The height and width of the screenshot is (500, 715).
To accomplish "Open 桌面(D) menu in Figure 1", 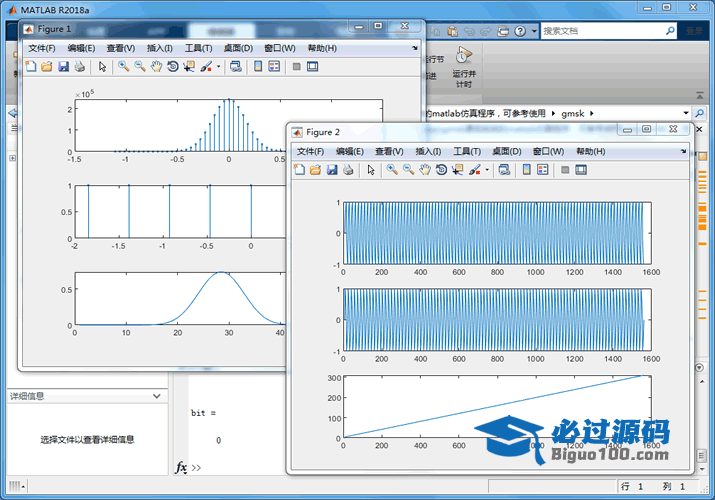I will coord(238,48).
